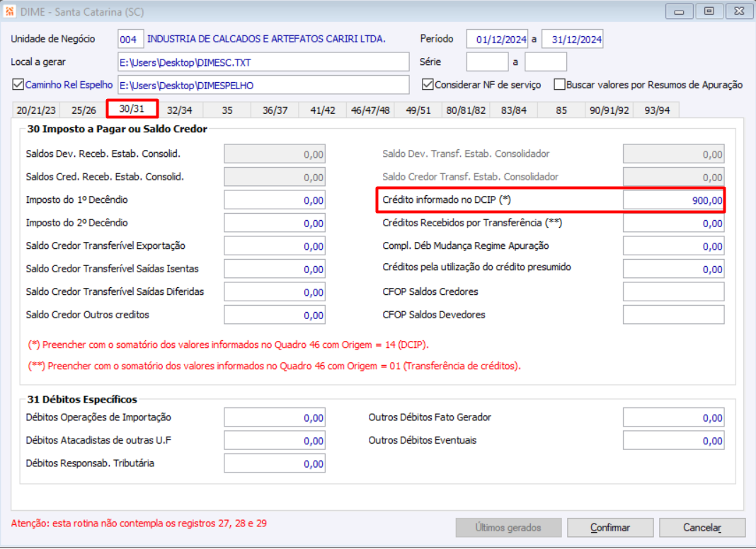Open the 49/51 tab
756x549 pixels.
418,110
